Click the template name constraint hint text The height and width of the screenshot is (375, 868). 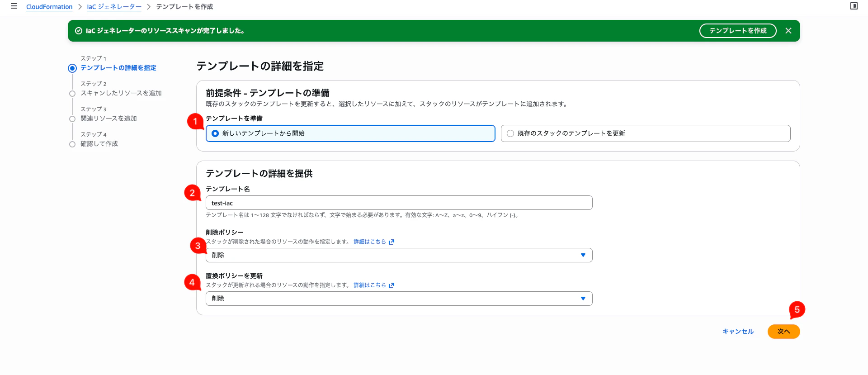click(363, 215)
